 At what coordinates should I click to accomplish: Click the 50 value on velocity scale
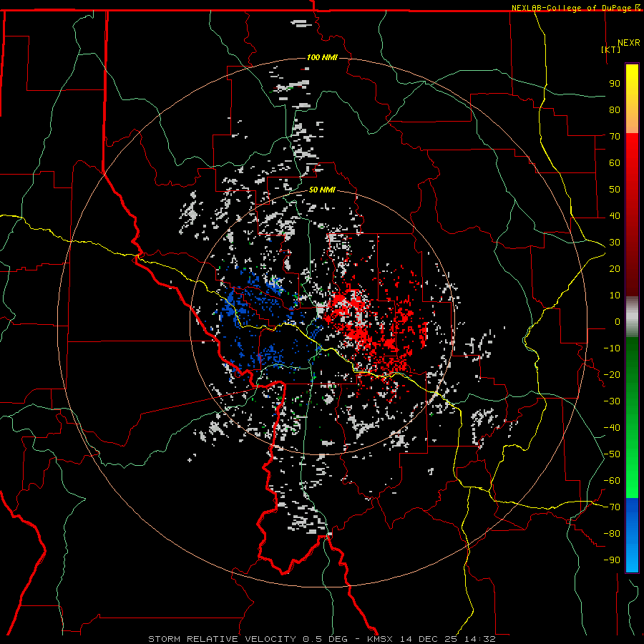(615, 190)
